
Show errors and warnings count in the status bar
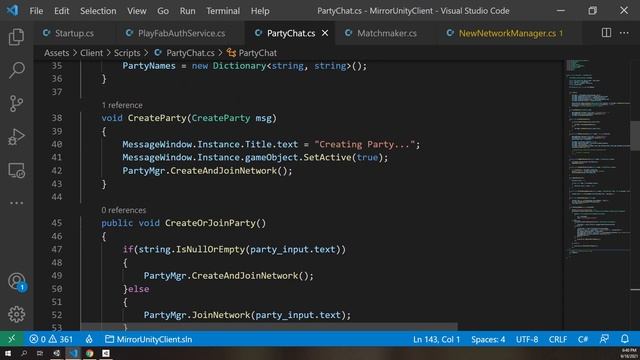(x=51, y=339)
